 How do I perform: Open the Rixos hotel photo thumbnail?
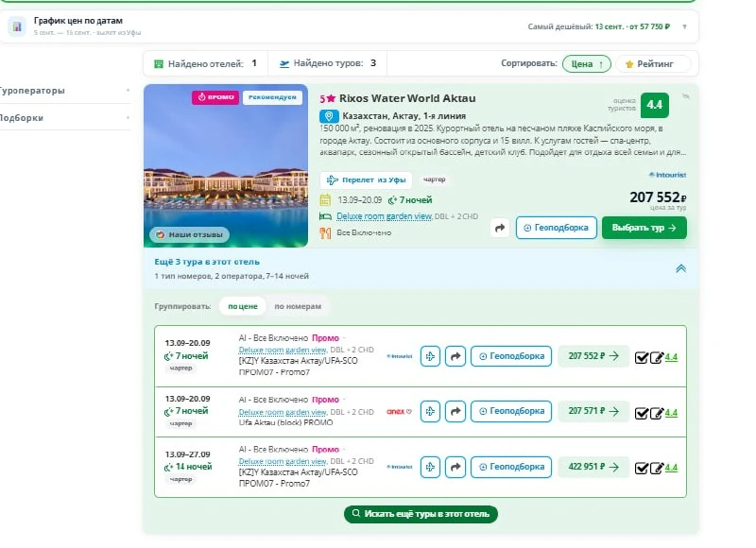point(226,165)
